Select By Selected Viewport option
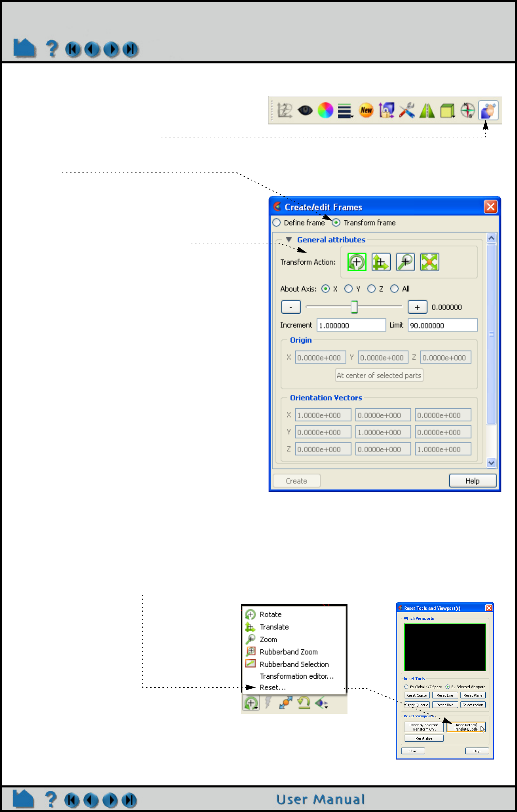 448,687
